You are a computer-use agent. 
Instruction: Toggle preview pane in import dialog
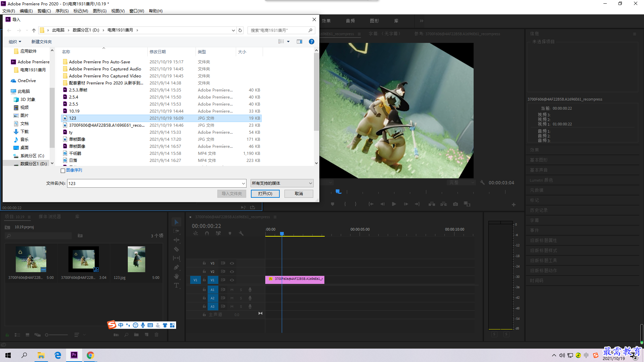click(x=300, y=42)
